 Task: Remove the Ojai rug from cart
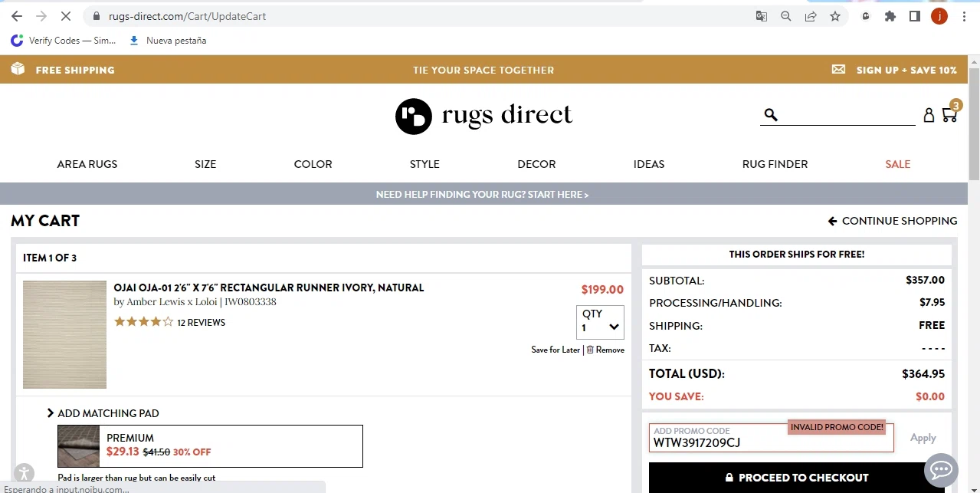[605, 350]
